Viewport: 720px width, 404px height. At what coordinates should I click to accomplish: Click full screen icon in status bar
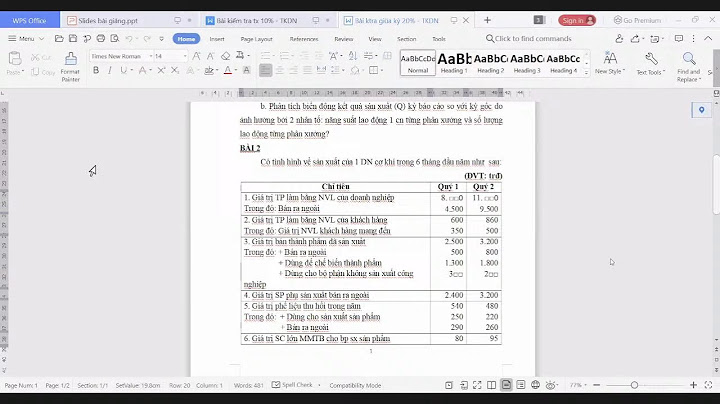click(477, 385)
